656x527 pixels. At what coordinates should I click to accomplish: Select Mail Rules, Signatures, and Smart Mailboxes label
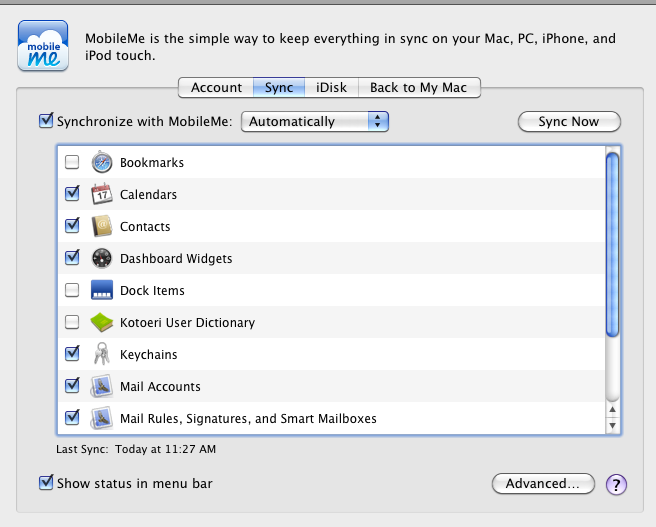[x=248, y=419]
